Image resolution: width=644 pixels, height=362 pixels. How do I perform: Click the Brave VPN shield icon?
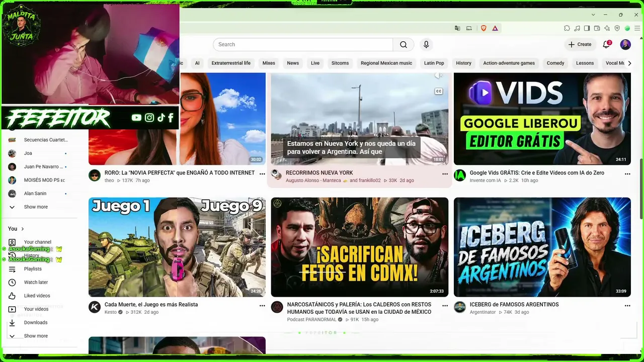617,28
